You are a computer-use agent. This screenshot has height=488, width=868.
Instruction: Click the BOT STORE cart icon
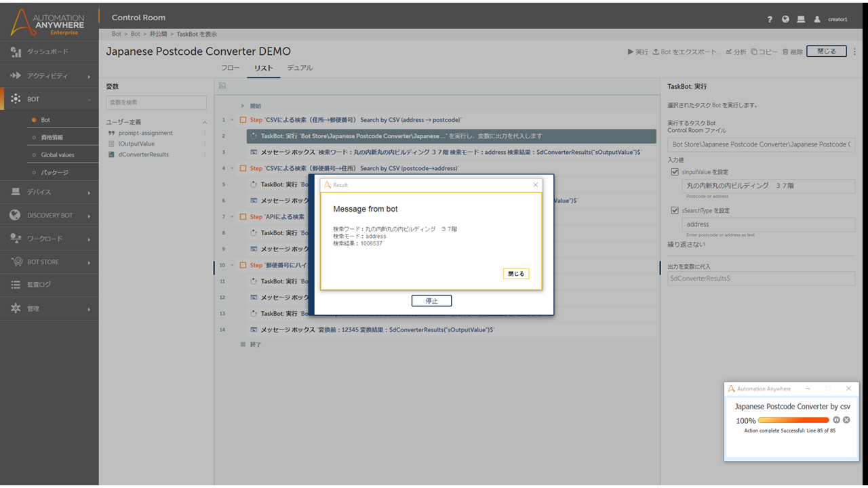click(x=16, y=262)
